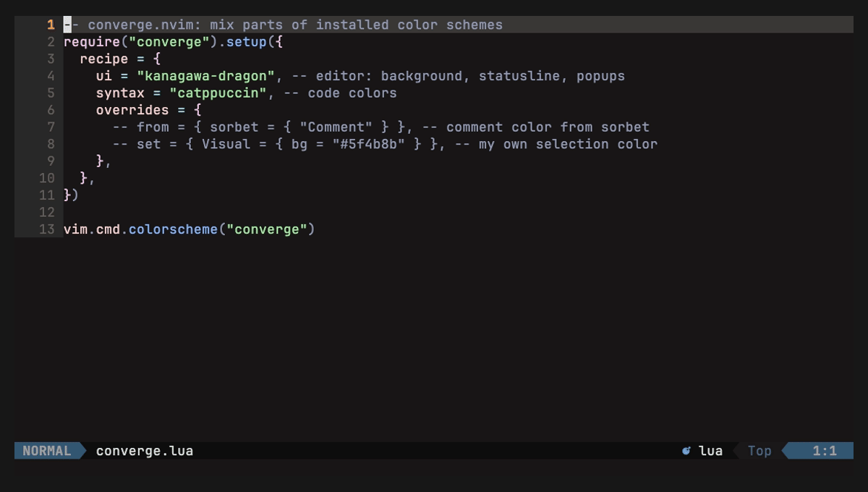Click "my own selection color" comment
This screenshot has height=492, width=868.
pos(556,144)
